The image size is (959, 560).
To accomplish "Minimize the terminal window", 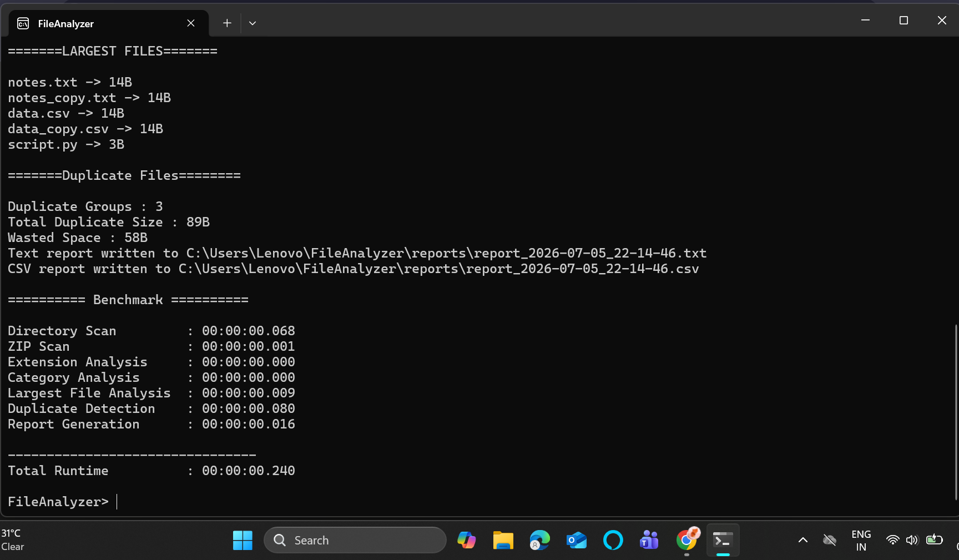I will click(865, 21).
